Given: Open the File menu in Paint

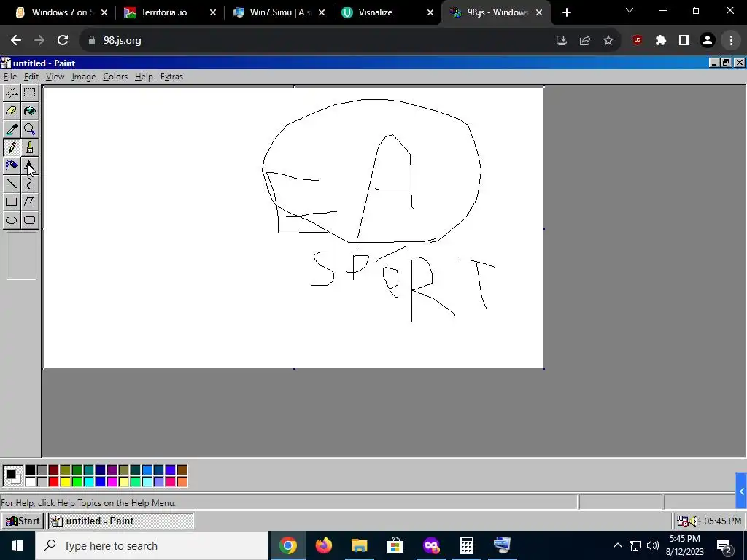Looking at the screenshot, I should pos(10,77).
